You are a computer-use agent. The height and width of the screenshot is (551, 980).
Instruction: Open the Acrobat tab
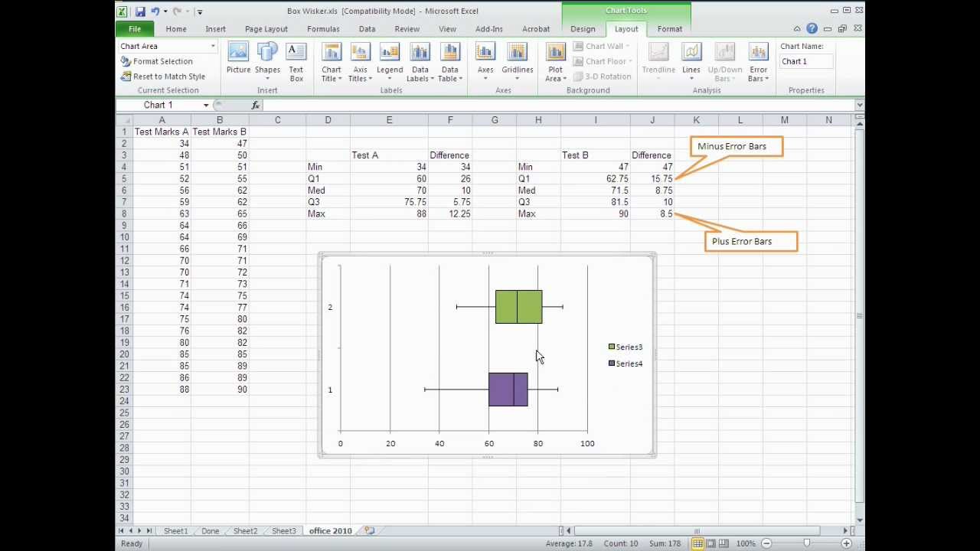click(536, 29)
